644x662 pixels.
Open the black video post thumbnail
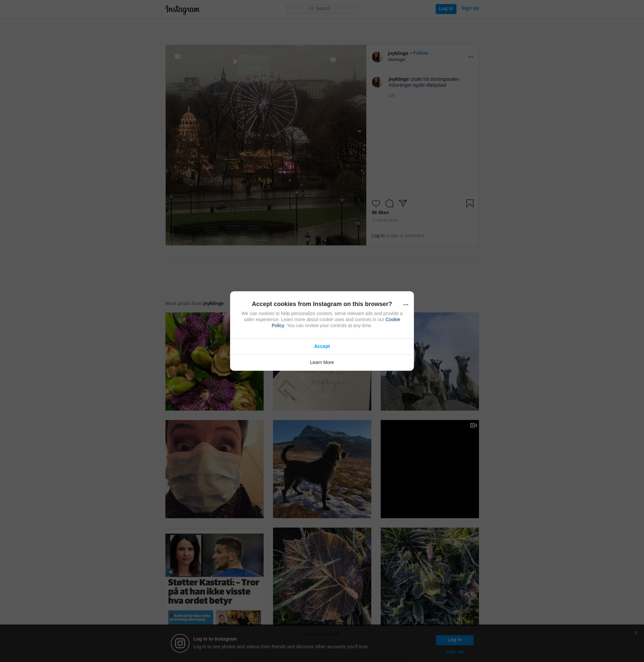click(430, 469)
